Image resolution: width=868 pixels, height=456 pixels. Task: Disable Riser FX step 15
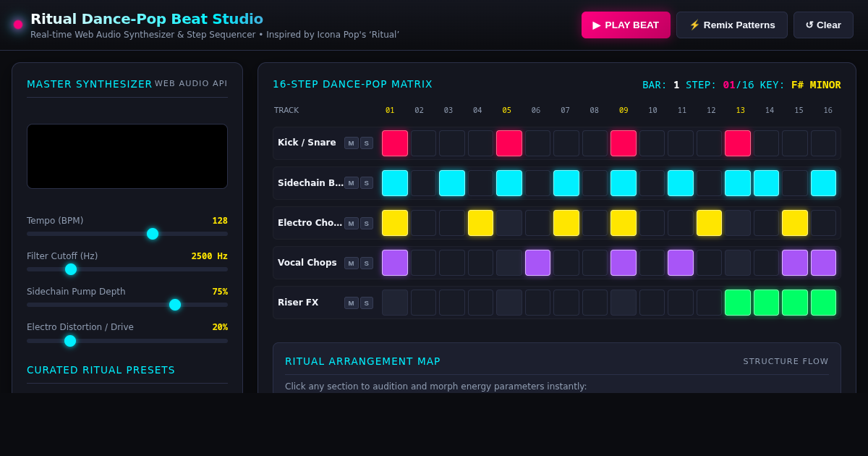[795, 303]
